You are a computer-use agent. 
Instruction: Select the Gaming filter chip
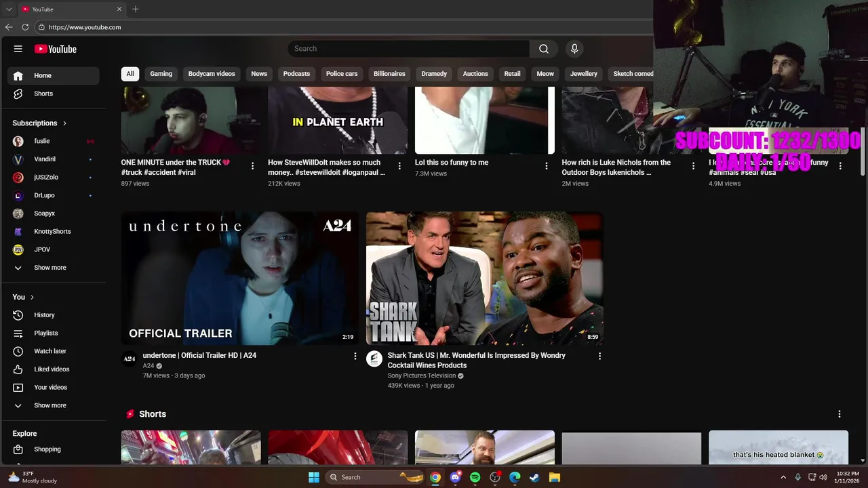pos(161,74)
